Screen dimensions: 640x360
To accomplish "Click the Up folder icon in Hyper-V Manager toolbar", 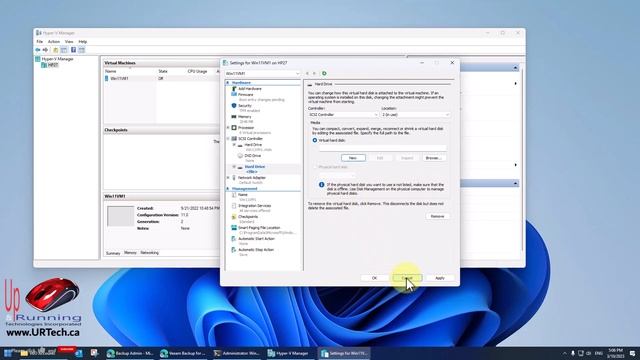I will tap(56, 50).
